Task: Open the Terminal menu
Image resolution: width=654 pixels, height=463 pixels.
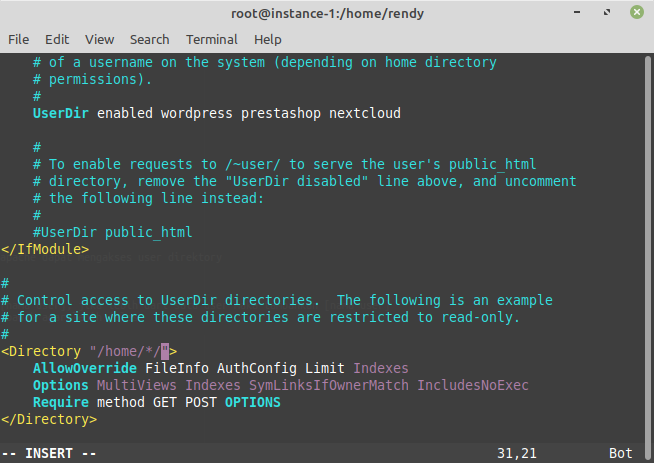Action: 211,40
